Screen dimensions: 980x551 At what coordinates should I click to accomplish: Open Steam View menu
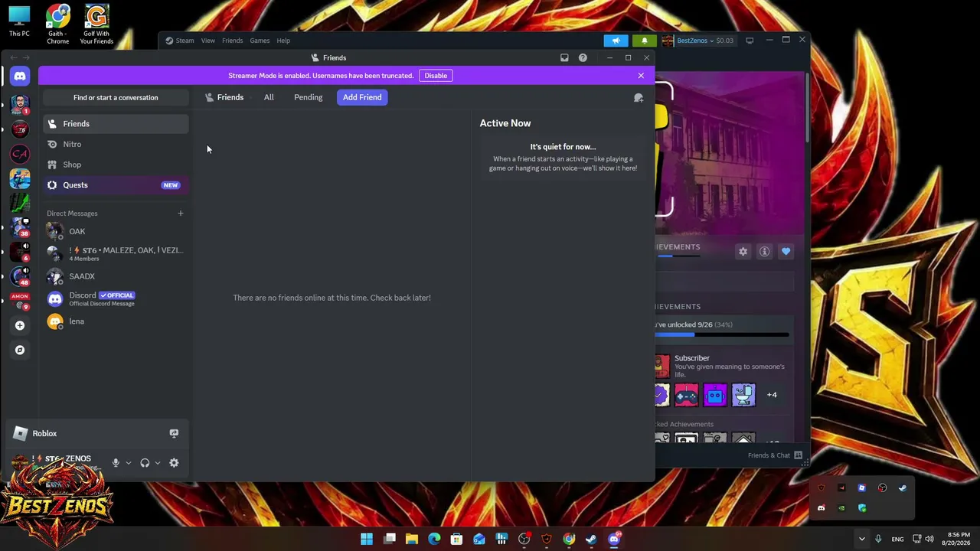[208, 41]
